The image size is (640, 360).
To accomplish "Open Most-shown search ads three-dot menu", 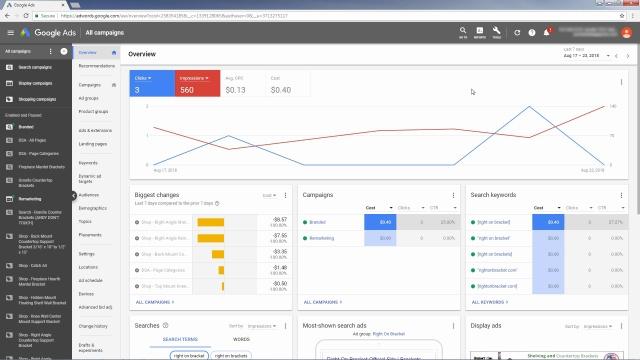I will click(x=453, y=326).
